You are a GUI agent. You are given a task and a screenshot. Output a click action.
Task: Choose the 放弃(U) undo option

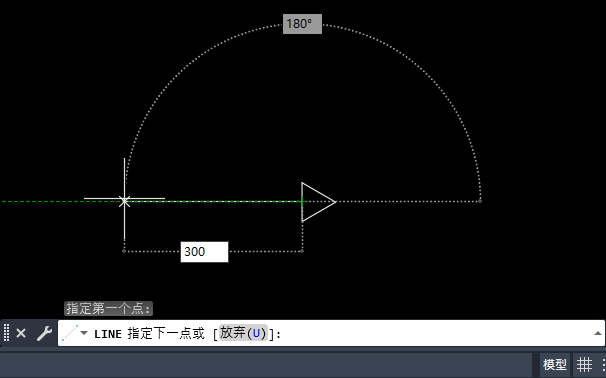243,333
